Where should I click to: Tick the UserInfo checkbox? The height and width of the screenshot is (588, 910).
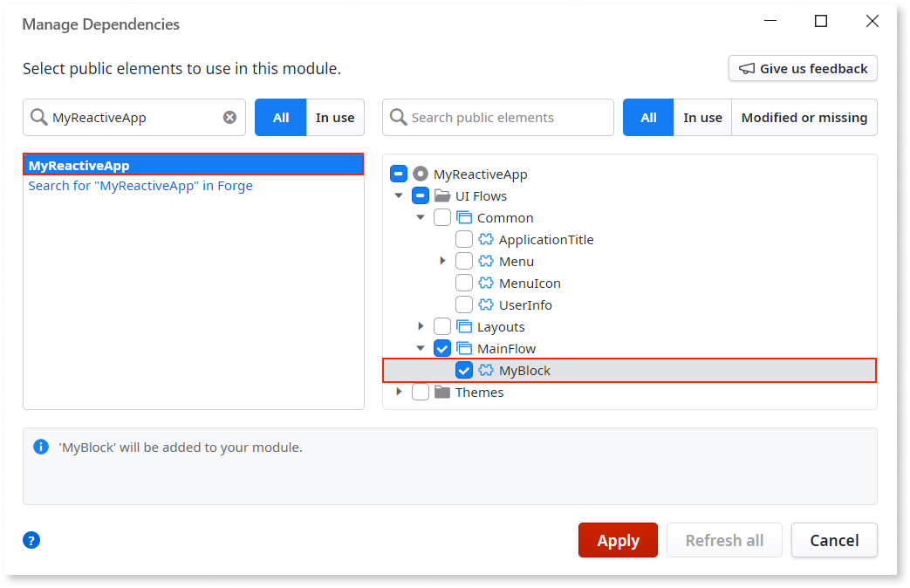[464, 305]
